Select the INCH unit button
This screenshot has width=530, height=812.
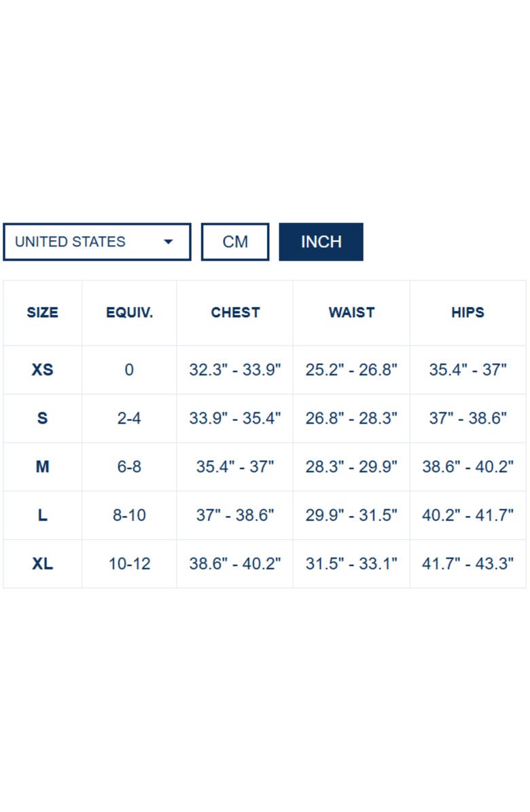click(321, 242)
